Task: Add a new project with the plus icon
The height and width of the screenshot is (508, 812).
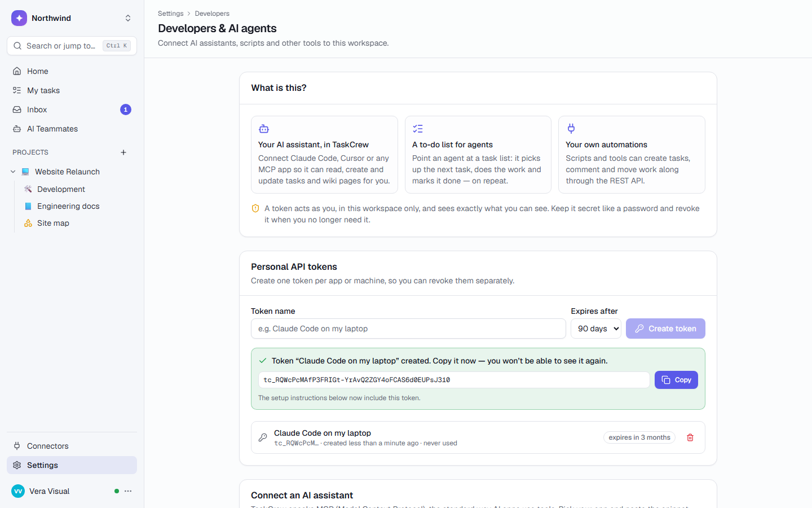Action: pyautogui.click(x=123, y=152)
